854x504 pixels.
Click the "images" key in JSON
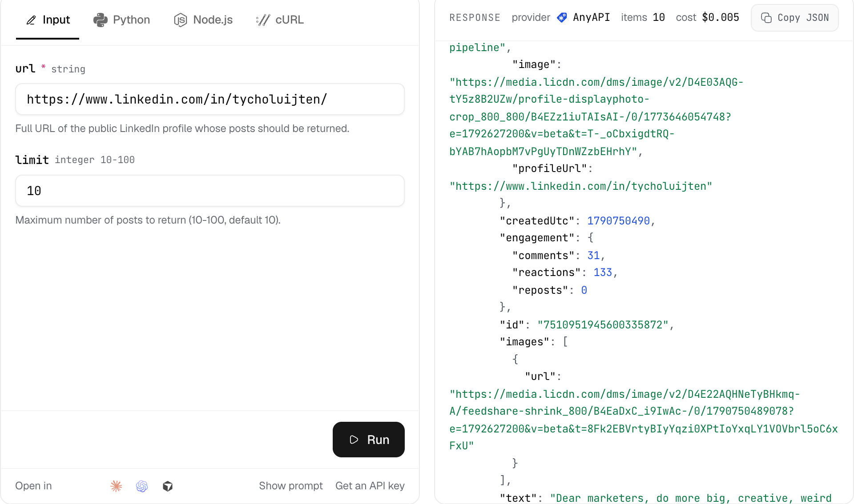(x=524, y=342)
